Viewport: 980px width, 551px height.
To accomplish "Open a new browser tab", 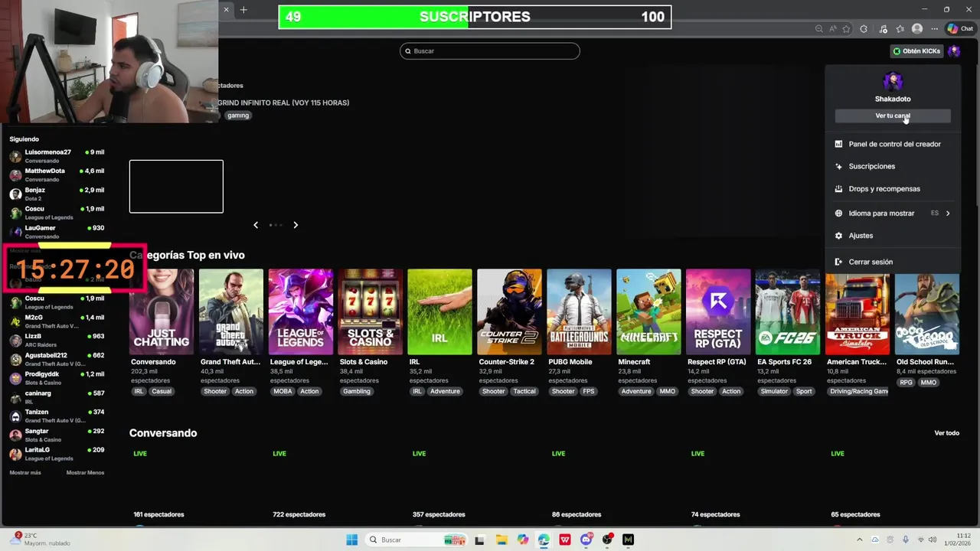I will click(243, 10).
